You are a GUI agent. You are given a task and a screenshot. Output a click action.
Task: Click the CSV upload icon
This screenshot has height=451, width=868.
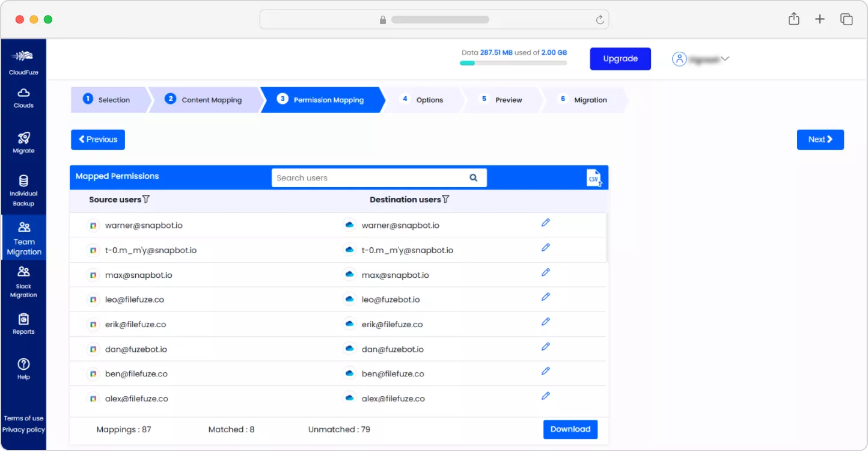coord(594,178)
